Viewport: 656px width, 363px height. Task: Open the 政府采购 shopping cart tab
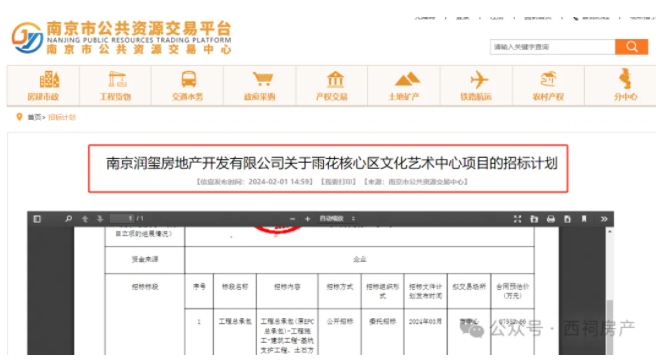(x=260, y=86)
